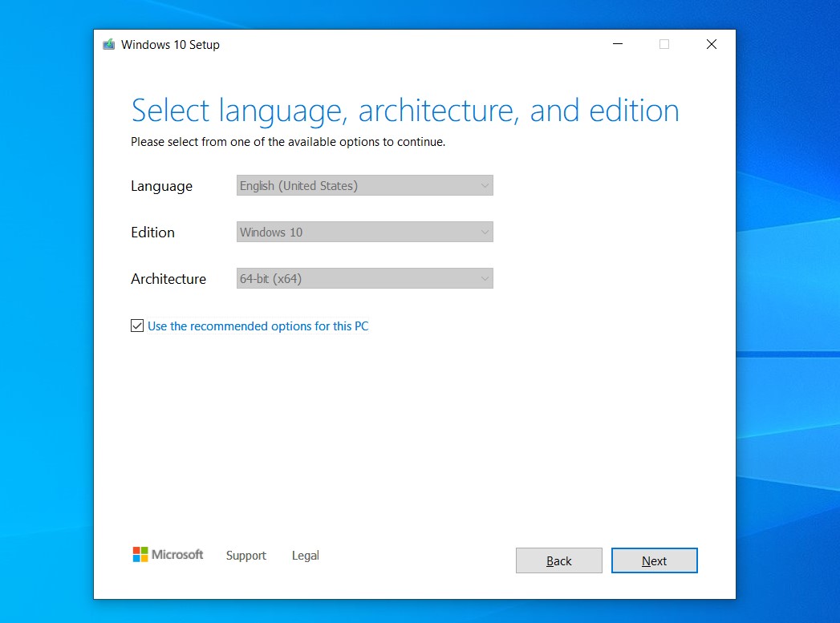Image resolution: width=840 pixels, height=623 pixels.
Task: Click the Architecture field label
Action: [x=168, y=279]
